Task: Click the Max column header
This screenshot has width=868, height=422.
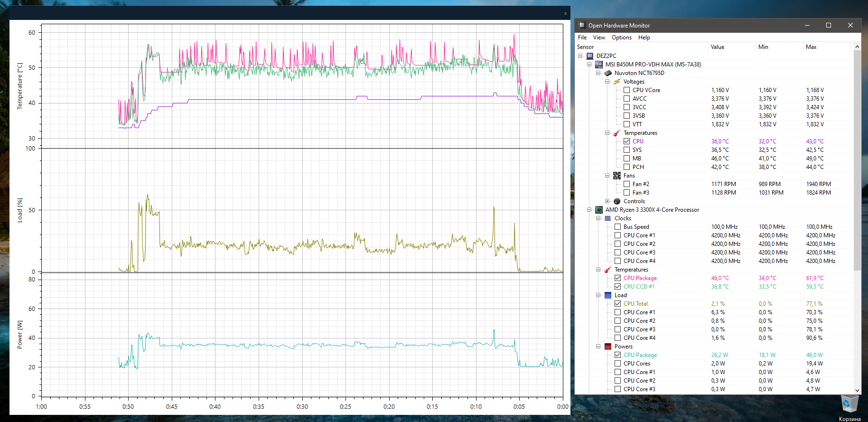Action: [811, 47]
